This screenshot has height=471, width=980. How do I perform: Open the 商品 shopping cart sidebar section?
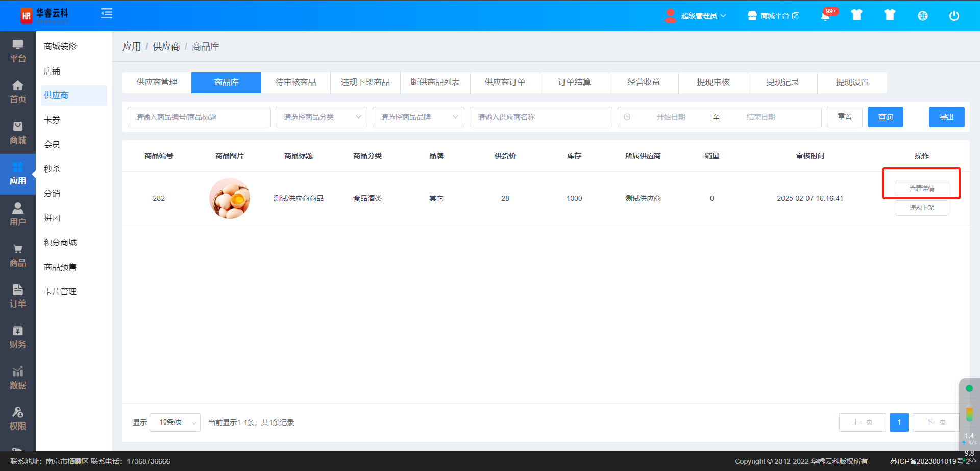tap(18, 255)
